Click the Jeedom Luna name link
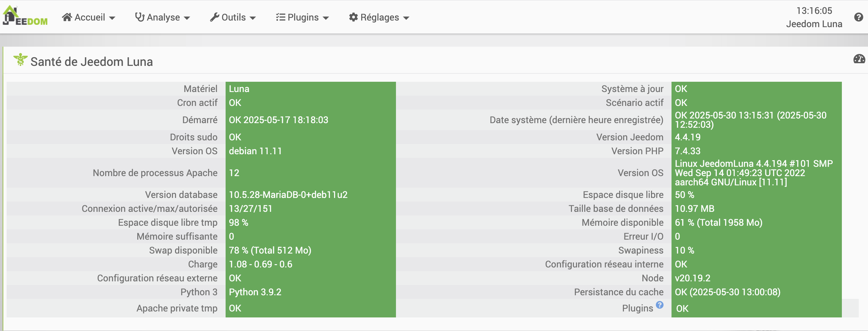 point(814,24)
